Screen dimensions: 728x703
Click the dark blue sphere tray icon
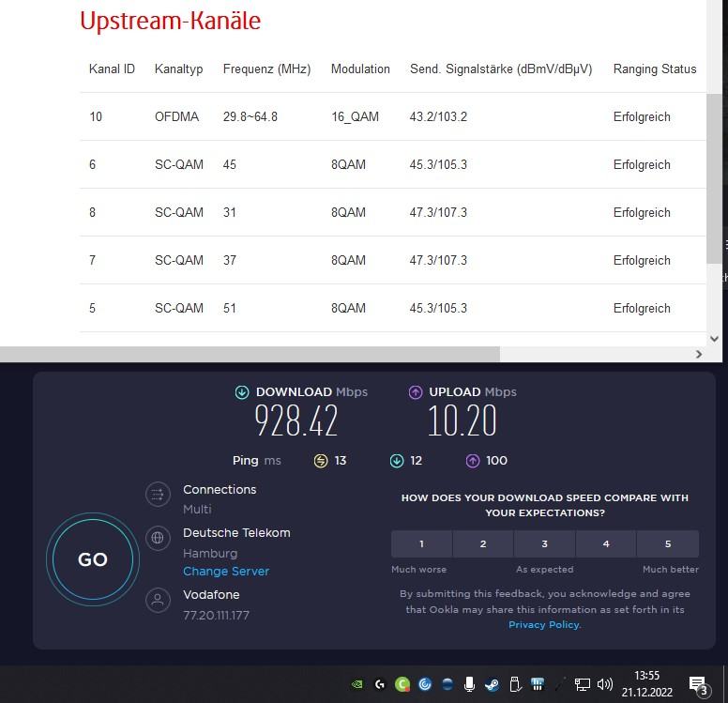click(447, 684)
